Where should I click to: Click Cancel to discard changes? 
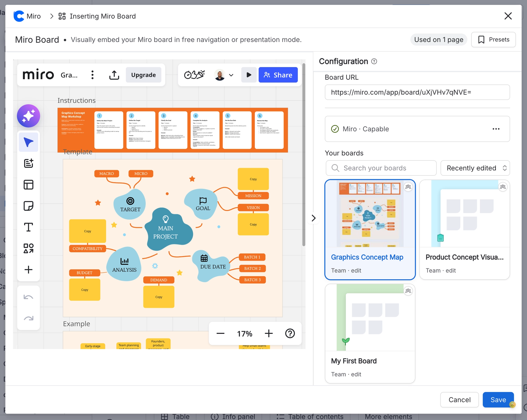(x=459, y=400)
